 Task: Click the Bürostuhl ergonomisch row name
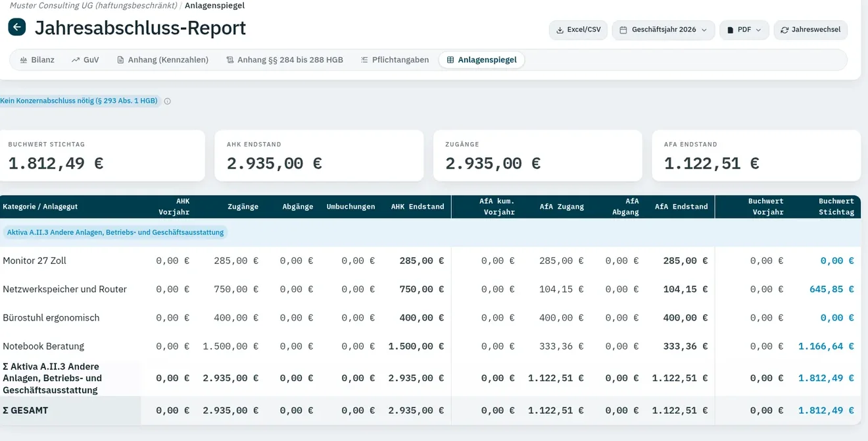[x=51, y=318]
